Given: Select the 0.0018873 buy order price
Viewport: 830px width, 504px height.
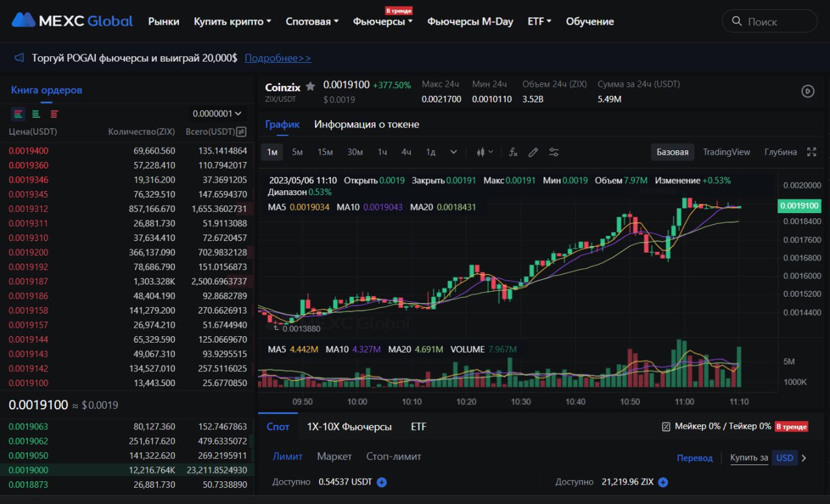Looking at the screenshot, I should coord(29,485).
